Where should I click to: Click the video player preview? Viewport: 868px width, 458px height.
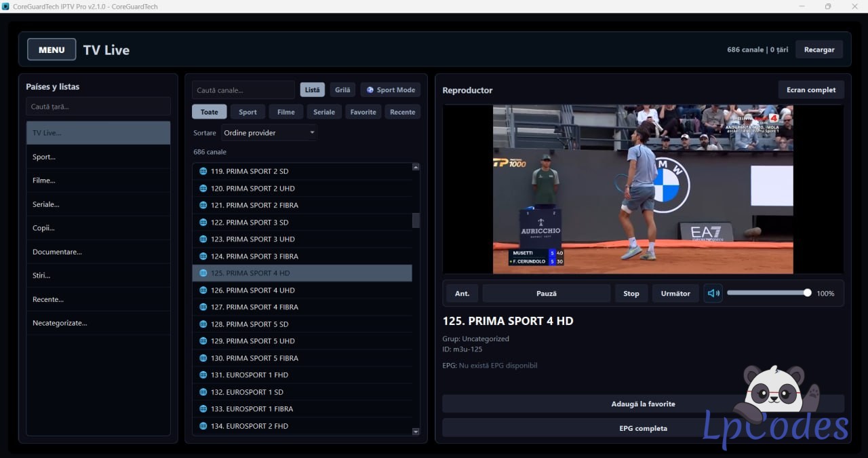(643, 189)
